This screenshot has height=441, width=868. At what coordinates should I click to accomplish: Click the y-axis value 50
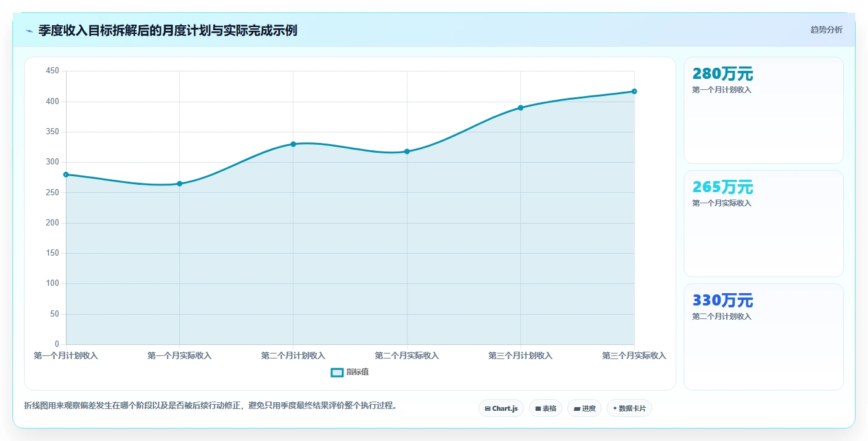tap(55, 314)
